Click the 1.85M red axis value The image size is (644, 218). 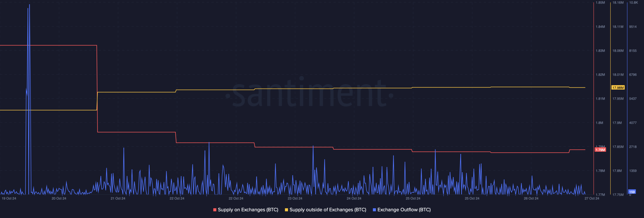600,3
